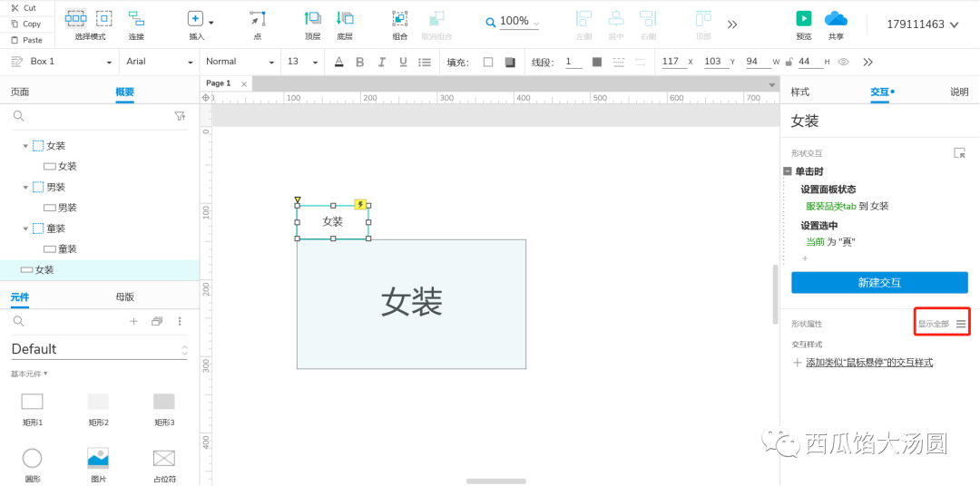Click the 新建交互 button
Image resolution: width=980 pixels, height=486 pixels.
(878, 283)
